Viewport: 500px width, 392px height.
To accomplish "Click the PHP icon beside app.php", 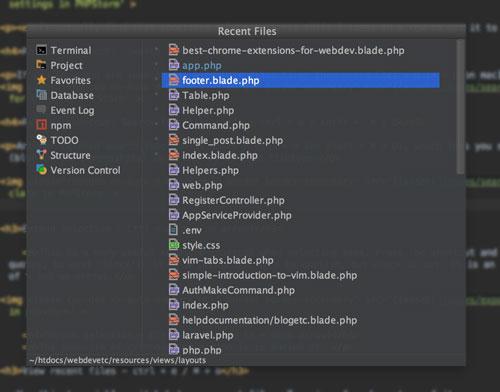I will [x=174, y=65].
